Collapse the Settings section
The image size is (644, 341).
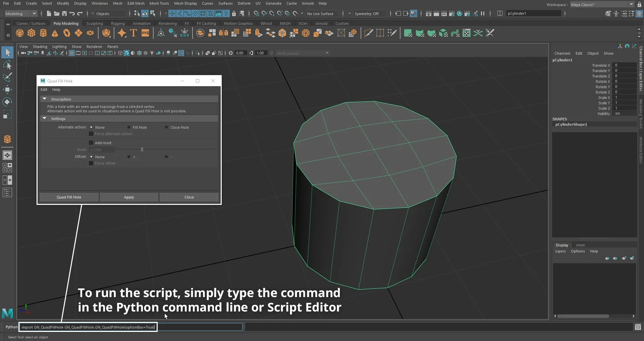tap(45, 119)
